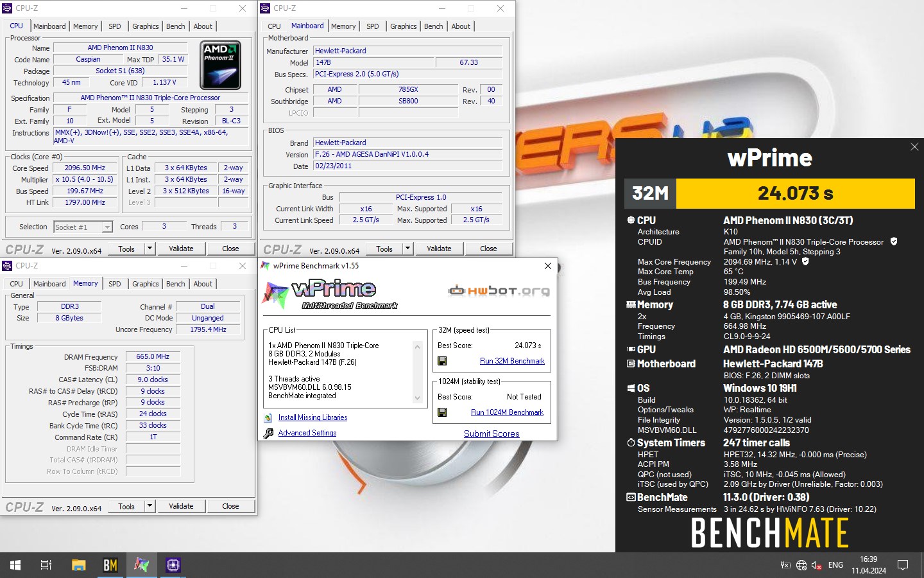Open the network globe icon in system tray
This screenshot has height=578, width=924.
(x=801, y=565)
